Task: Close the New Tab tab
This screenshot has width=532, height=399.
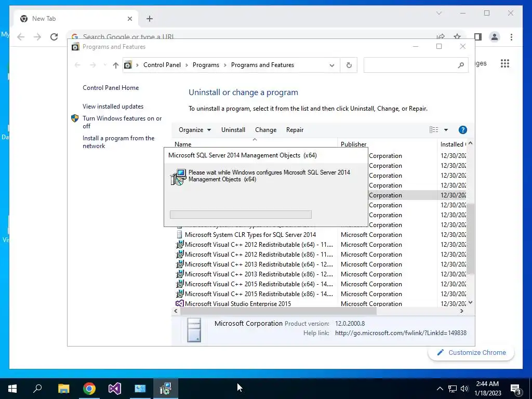Action: pyautogui.click(x=129, y=19)
